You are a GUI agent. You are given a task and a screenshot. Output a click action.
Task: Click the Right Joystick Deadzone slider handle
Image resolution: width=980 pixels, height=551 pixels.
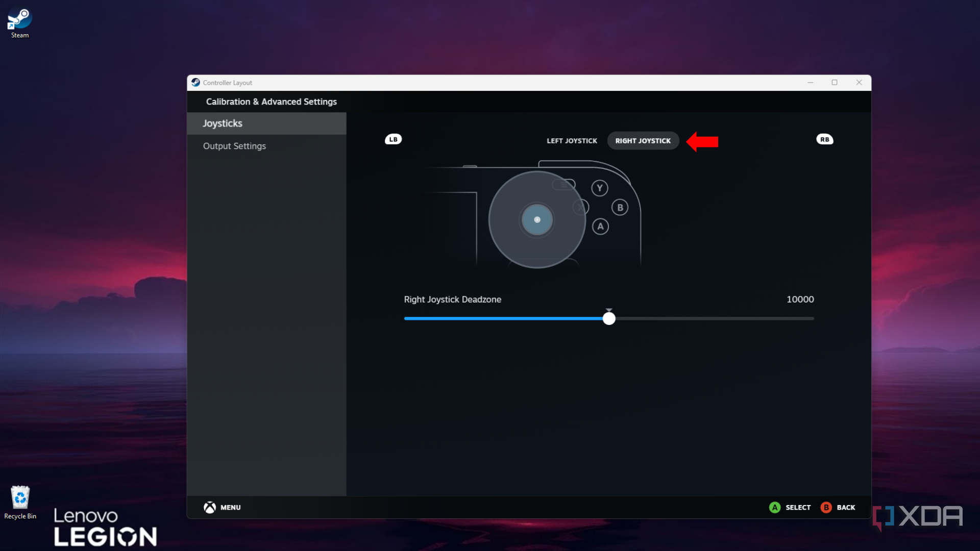pyautogui.click(x=608, y=318)
